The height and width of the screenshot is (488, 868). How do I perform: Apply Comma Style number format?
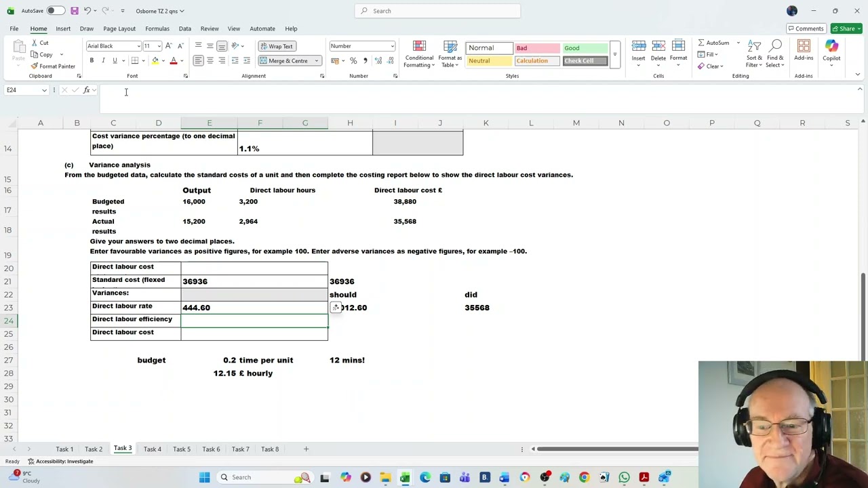(x=365, y=61)
